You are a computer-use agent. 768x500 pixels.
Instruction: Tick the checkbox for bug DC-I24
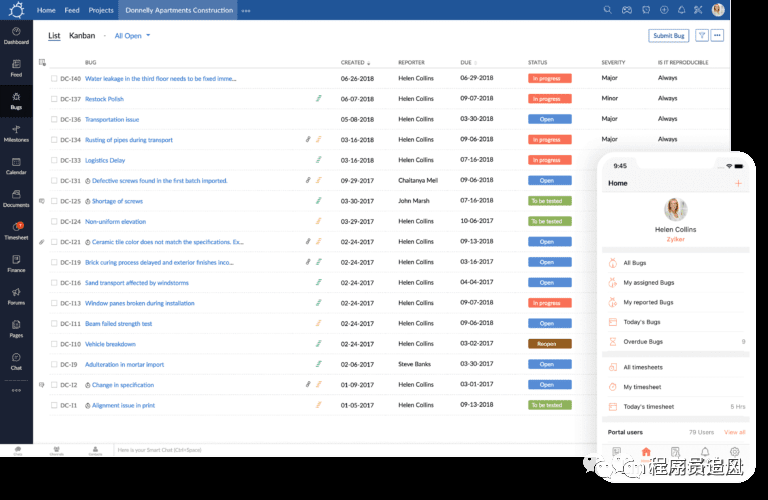(54, 221)
